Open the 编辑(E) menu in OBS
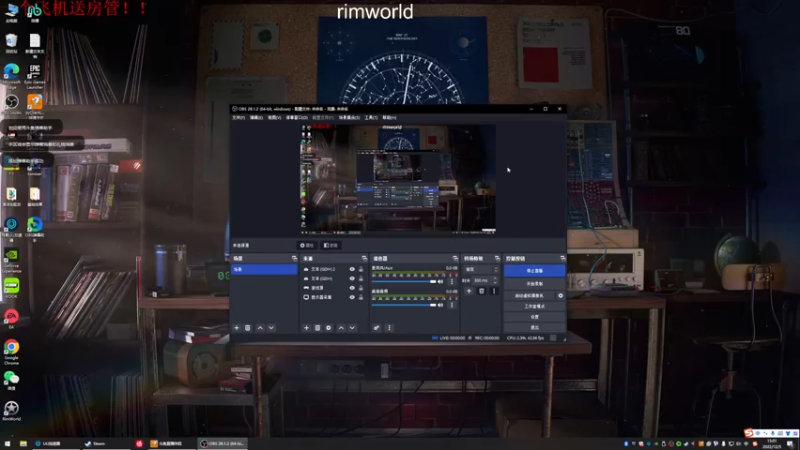The height and width of the screenshot is (450, 800). tap(256, 118)
